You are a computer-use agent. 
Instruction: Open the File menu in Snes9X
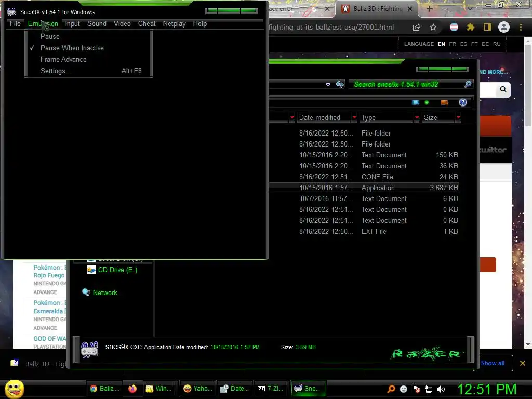coord(15,24)
